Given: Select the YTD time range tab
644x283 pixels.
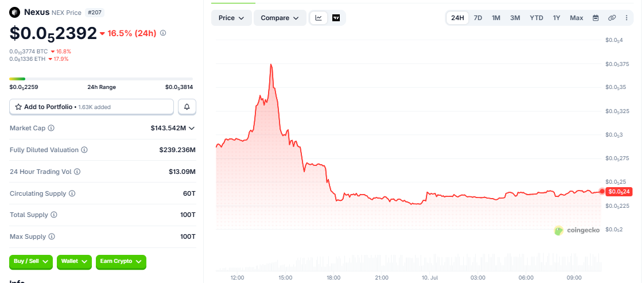Looking at the screenshot, I should tap(537, 18).
